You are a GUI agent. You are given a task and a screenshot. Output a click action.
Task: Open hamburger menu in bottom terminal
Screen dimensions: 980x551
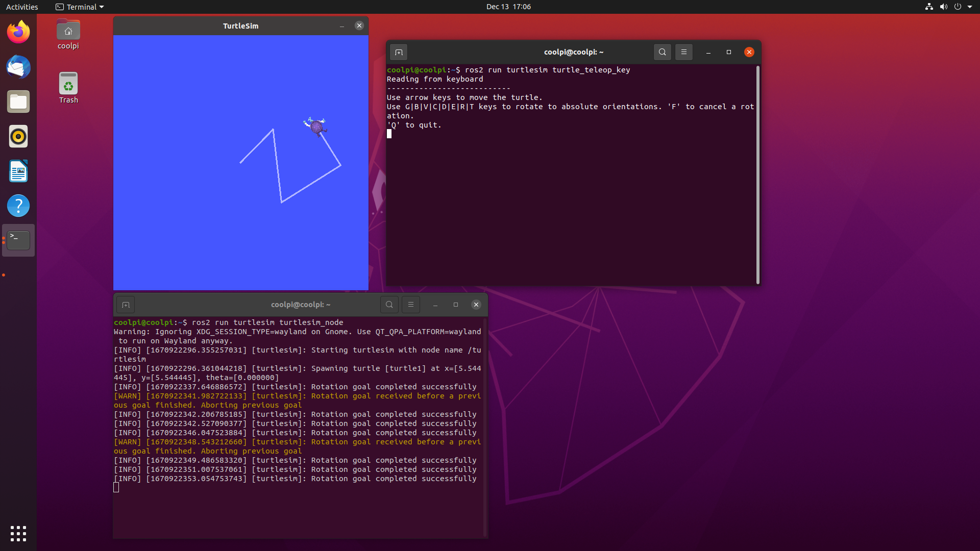(x=411, y=305)
